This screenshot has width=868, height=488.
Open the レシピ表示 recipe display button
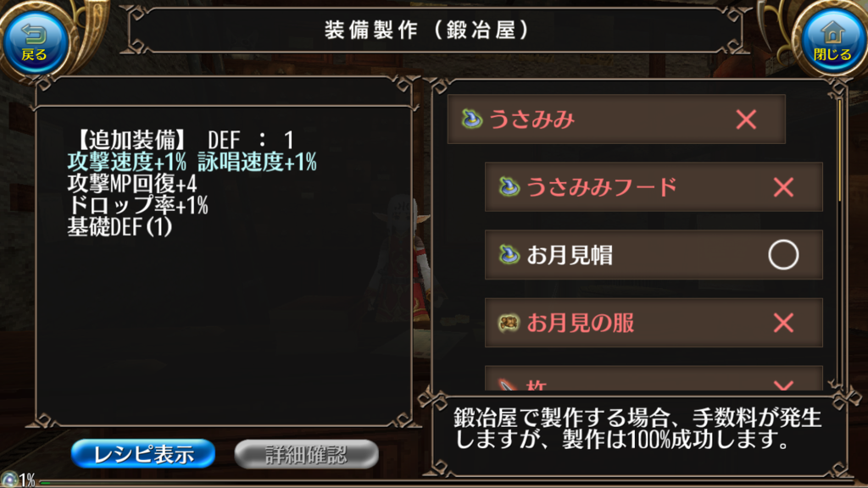point(143,454)
